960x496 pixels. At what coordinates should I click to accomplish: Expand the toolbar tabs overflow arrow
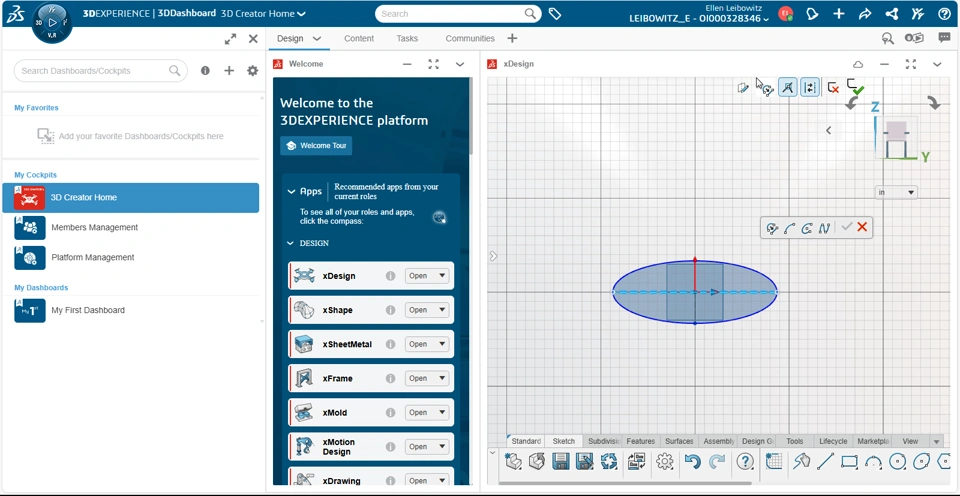[936, 442]
